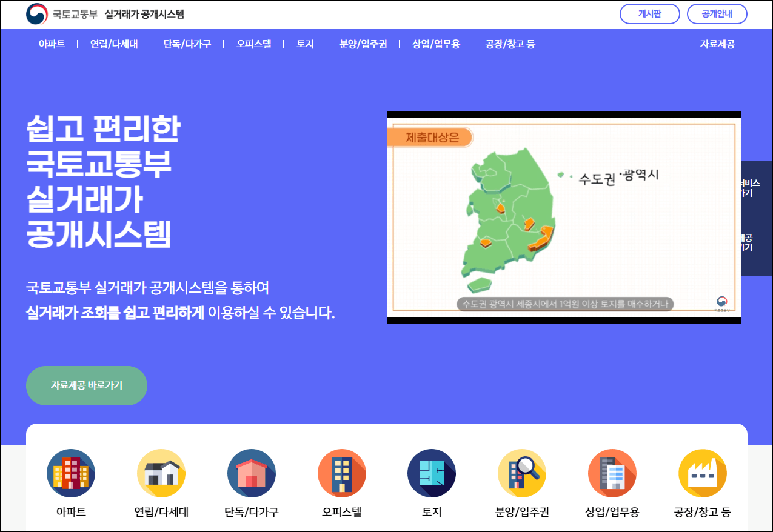Open the 연립/다세대 house icon
The width and height of the screenshot is (773, 532).
(161, 473)
